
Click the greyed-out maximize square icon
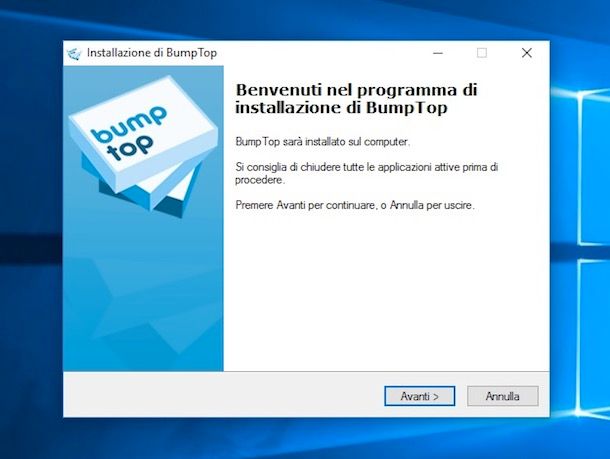(x=482, y=53)
